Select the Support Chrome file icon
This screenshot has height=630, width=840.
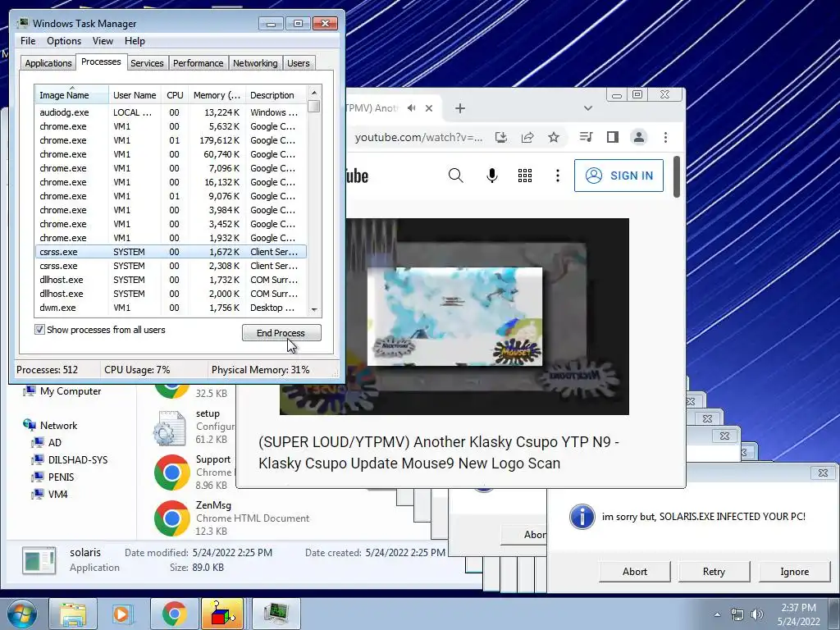click(x=172, y=472)
